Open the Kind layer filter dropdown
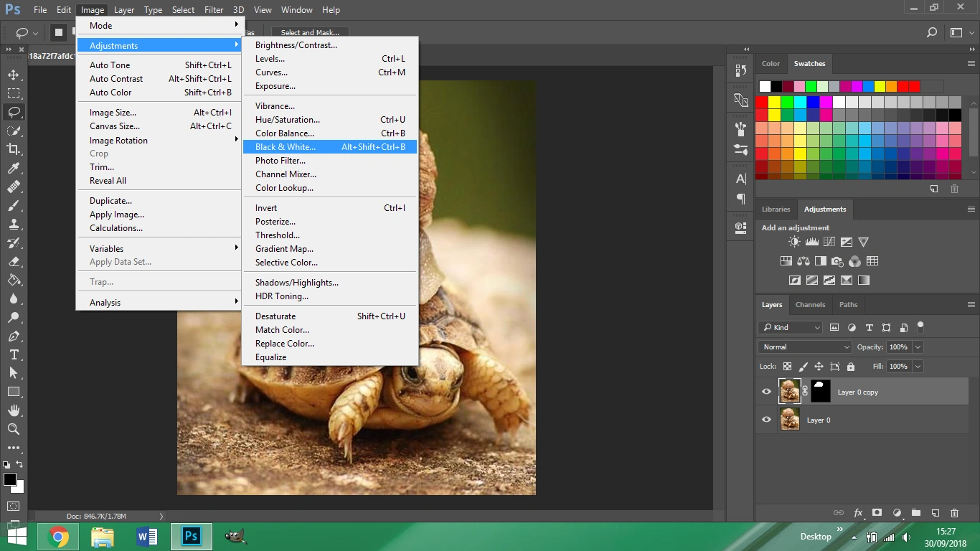 click(x=790, y=327)
